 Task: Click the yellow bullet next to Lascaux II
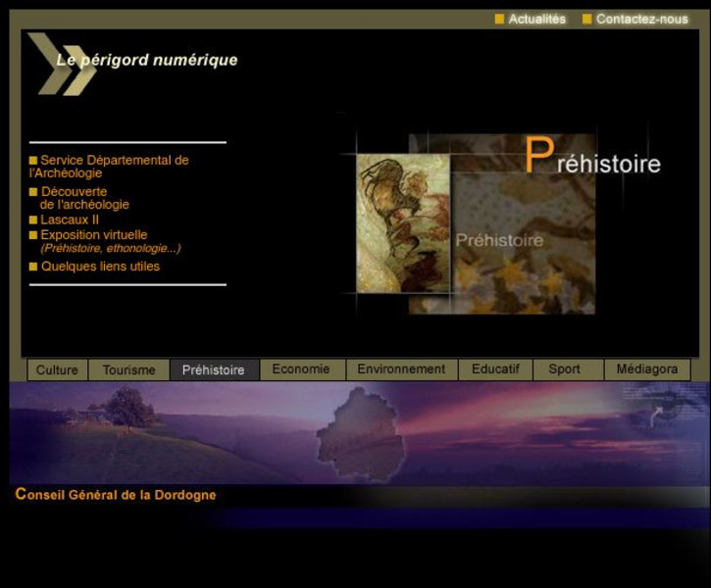(33, 220)
